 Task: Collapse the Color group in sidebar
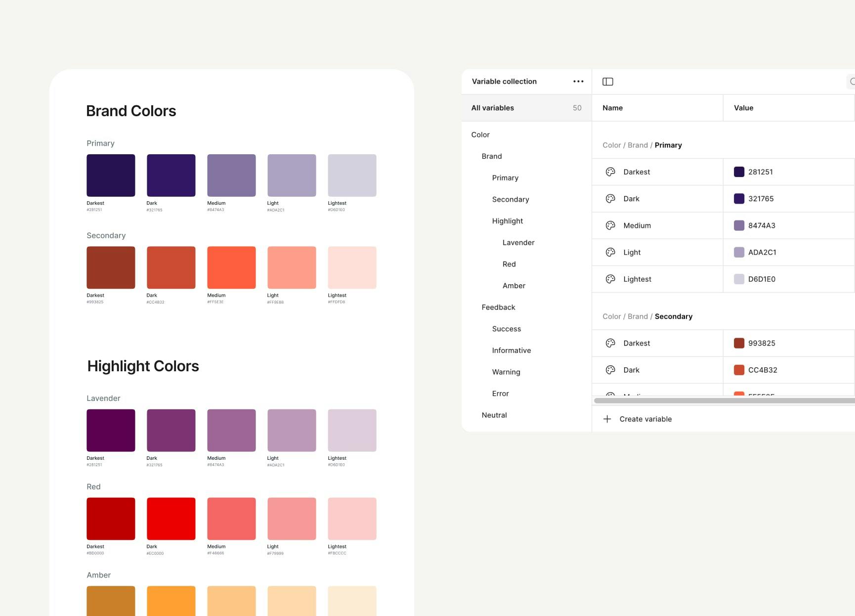480,134
